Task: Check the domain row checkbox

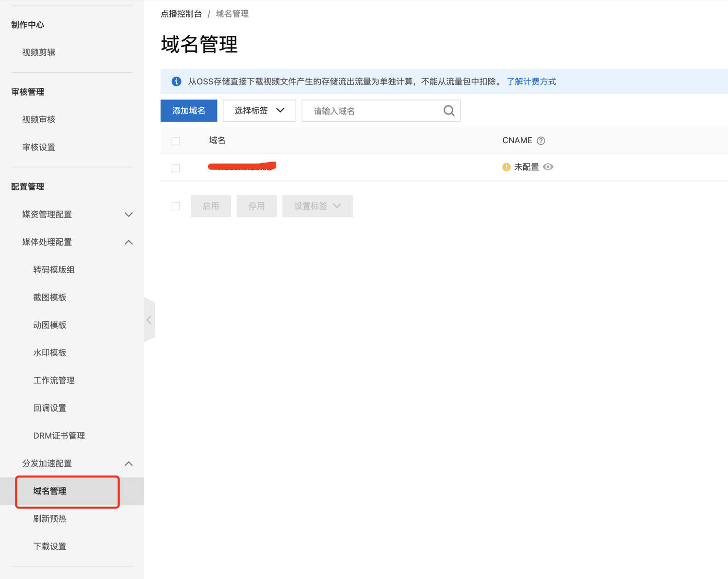Action: [176, 168]
